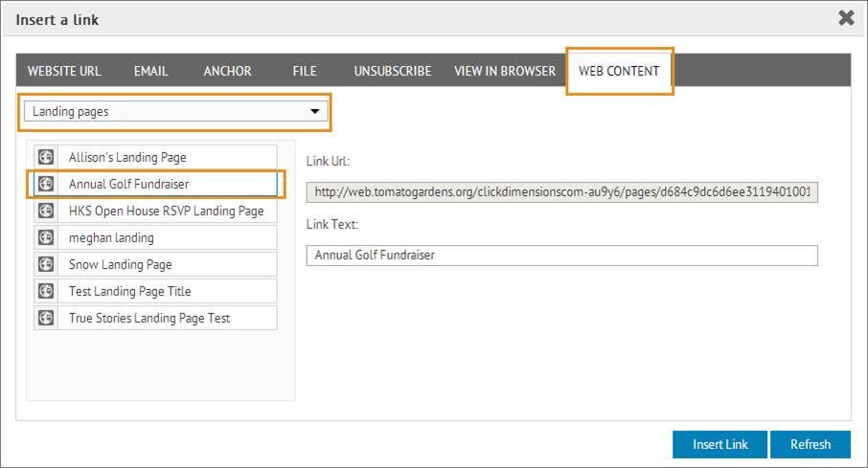Click globe icon beside Allison's Landing Page
Image resolution: width=868 pixels, height=468 pixels.
click(45, 157)
